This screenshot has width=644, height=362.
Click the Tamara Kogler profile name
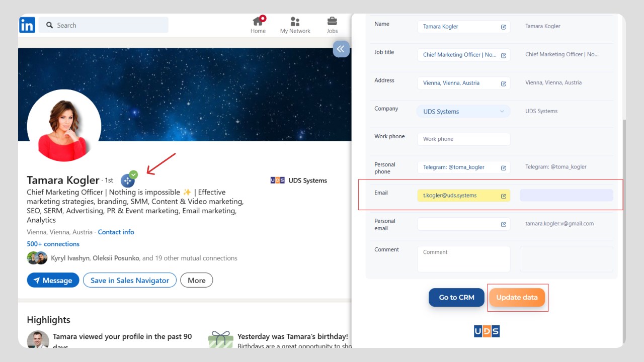click(x=63, y=180)
